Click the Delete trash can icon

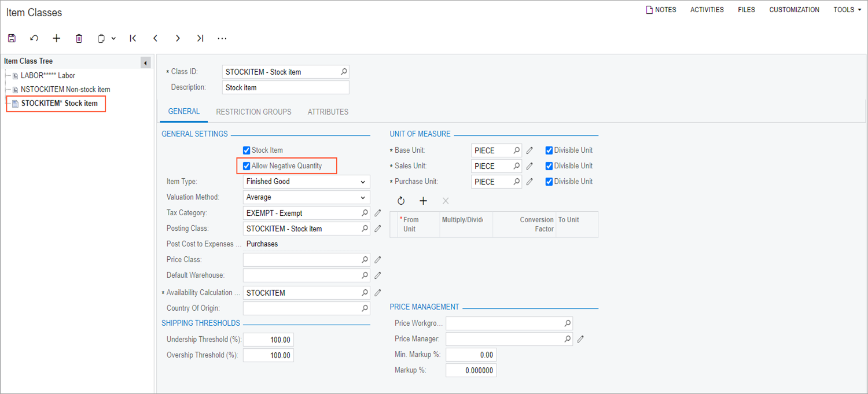[79, 38]
